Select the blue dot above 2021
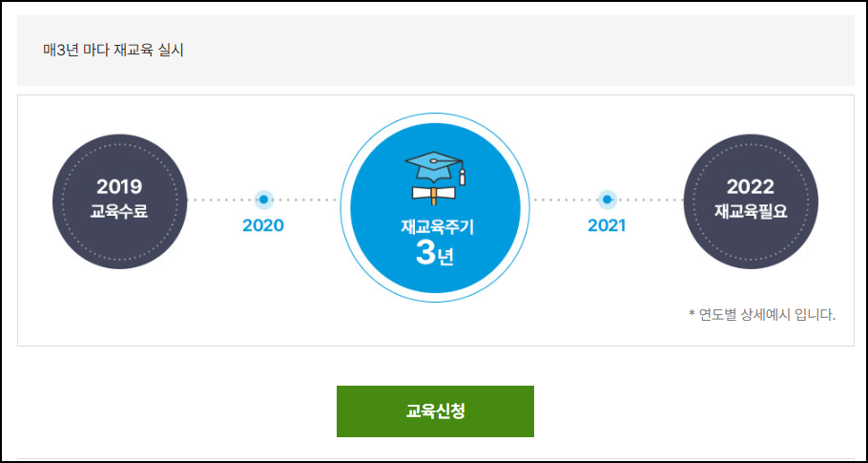 [608, 200]
